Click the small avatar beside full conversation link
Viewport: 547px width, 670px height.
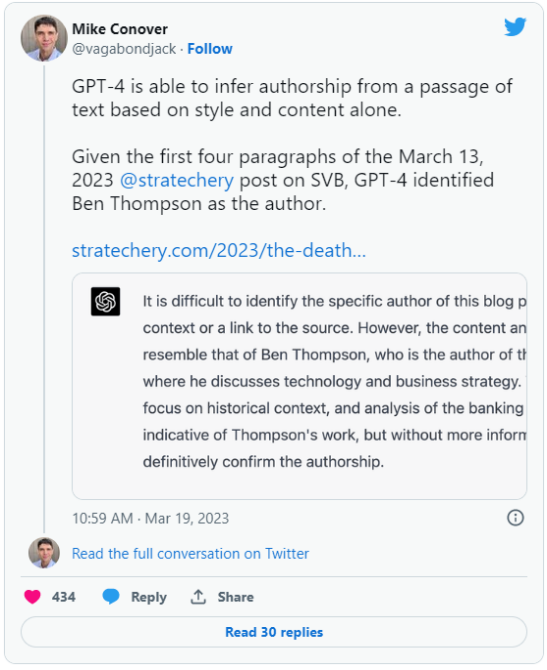point(44,553)
